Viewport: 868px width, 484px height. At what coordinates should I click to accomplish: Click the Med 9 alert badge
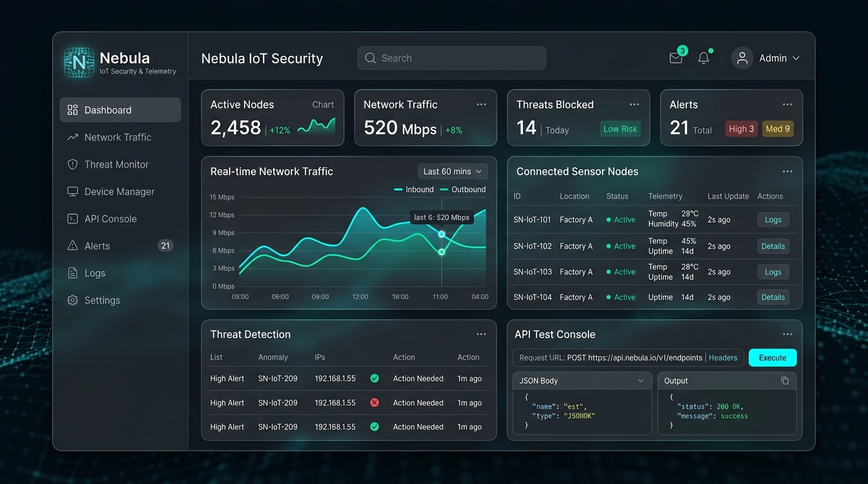point(778,129)
